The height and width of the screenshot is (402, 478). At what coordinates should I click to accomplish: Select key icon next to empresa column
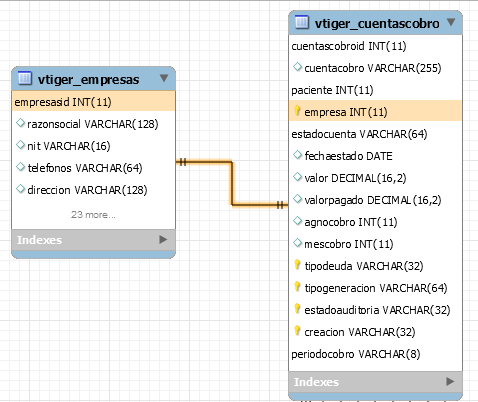point(297,111)
